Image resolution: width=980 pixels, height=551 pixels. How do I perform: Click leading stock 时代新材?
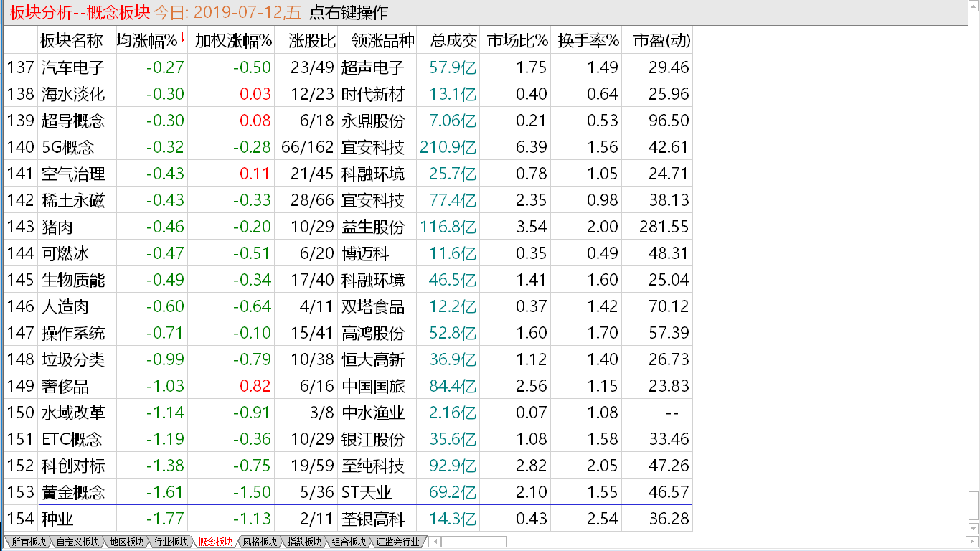(x=373, y=94)
